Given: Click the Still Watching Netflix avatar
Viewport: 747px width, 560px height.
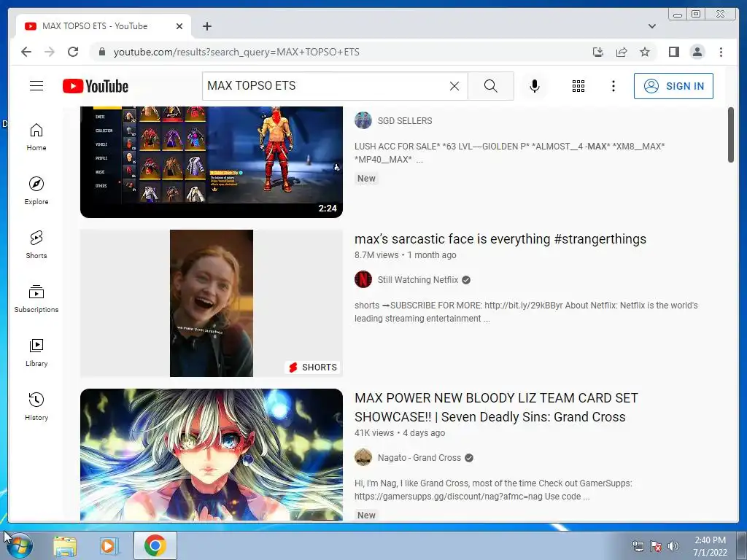Looking at the screenshot, I should pos(363,279).
